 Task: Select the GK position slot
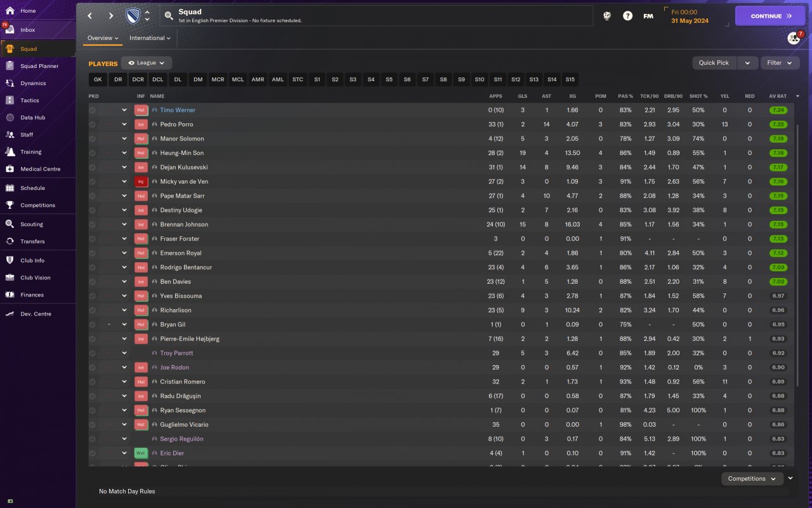click(98, 79)
